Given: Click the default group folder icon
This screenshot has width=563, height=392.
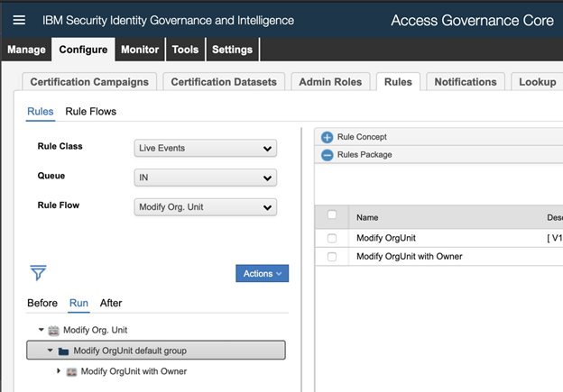Looking at the screenshot, I should click(63, 351).
